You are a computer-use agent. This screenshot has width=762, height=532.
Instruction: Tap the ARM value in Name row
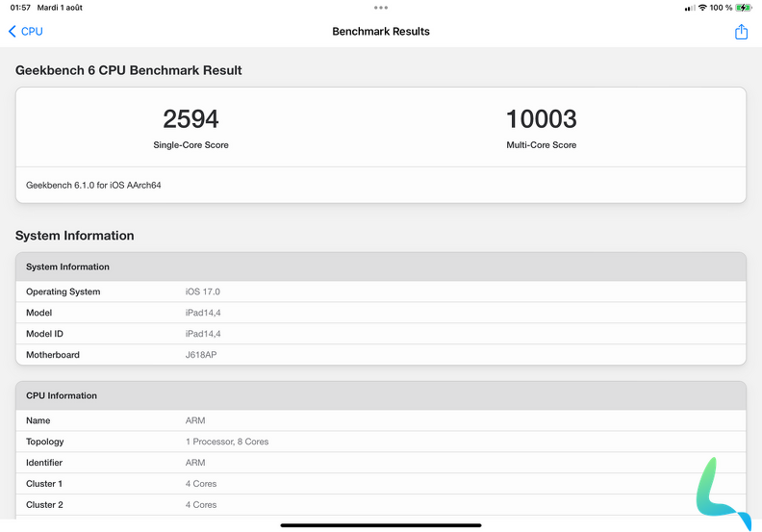click(195, 420)
